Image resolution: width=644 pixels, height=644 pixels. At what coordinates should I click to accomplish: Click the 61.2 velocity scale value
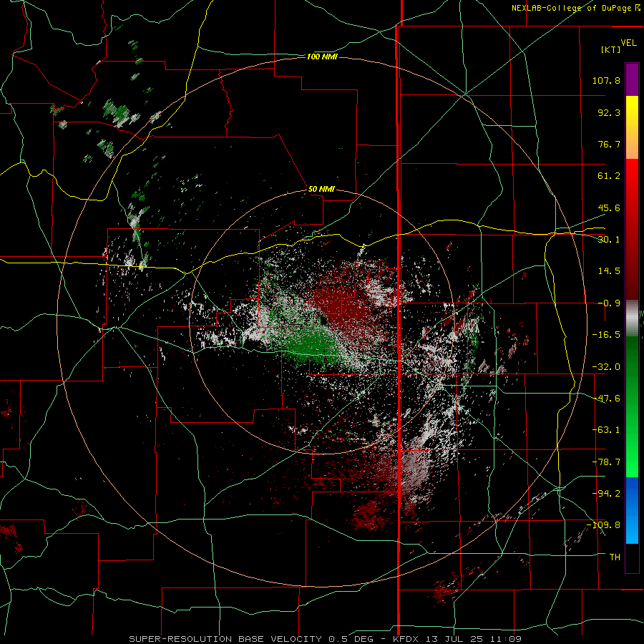tap(609, 176)
